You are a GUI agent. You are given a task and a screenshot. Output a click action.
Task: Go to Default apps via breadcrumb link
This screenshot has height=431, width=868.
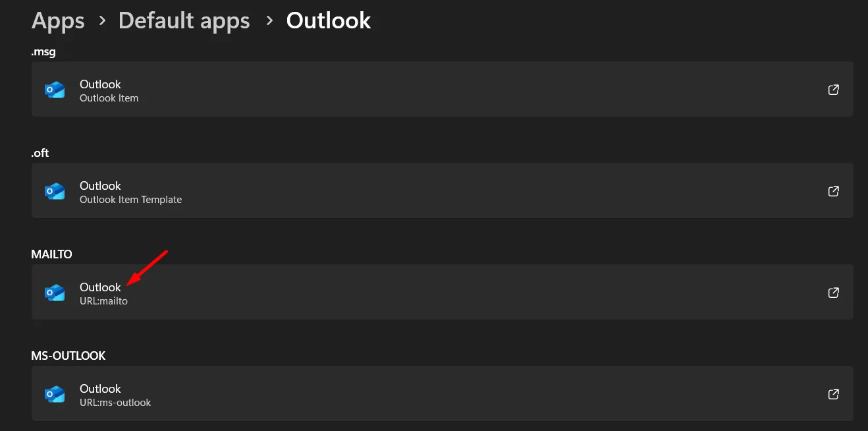(x=184, y=20)
